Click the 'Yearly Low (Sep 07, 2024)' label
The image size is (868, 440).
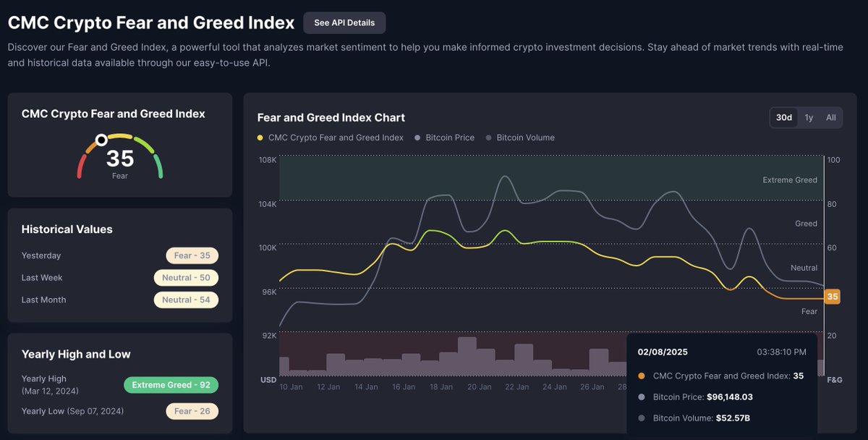coord(72,411)
